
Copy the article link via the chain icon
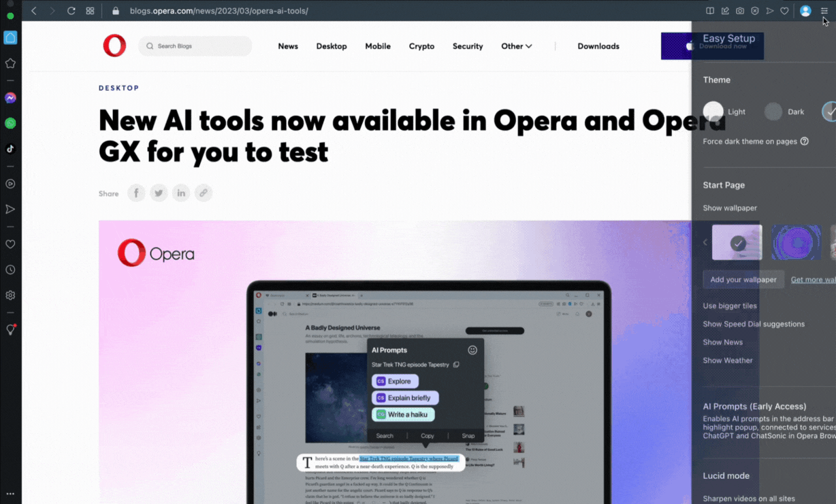tap(203, 193)
